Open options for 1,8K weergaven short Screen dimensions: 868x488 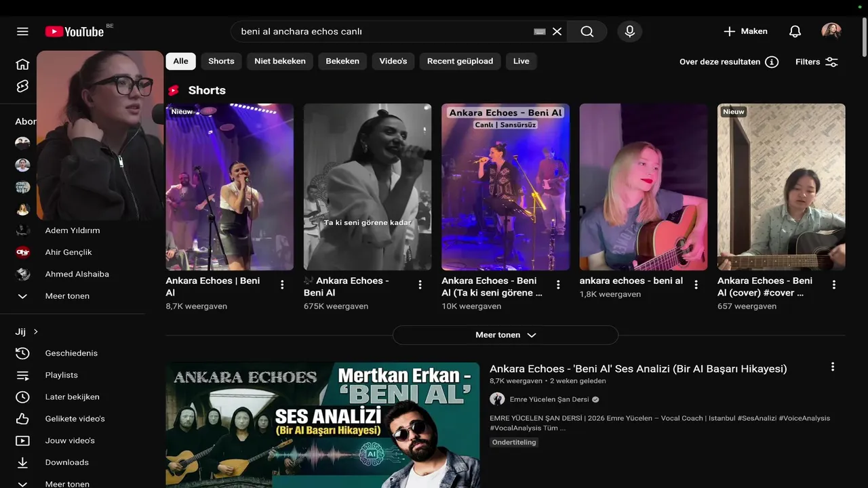696,285
